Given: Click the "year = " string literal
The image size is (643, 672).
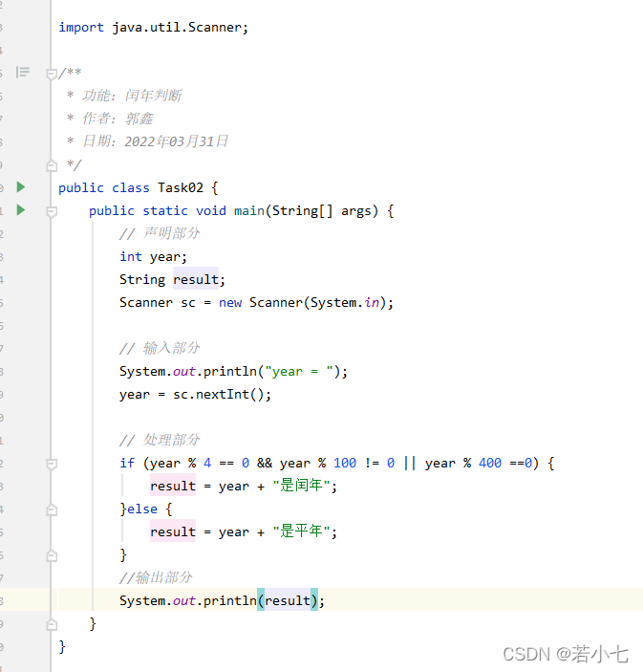Looking at the screenshot, I should click(x=299, y=371).
